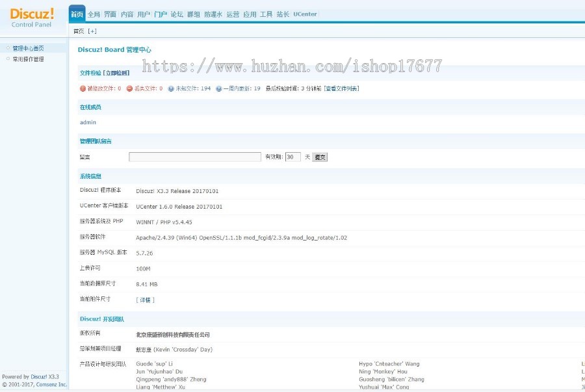Click the Apache/2.4.39 server software value
Image resolution: width=585 pixels, height=392 pixels.
click(x=241, y=237)
